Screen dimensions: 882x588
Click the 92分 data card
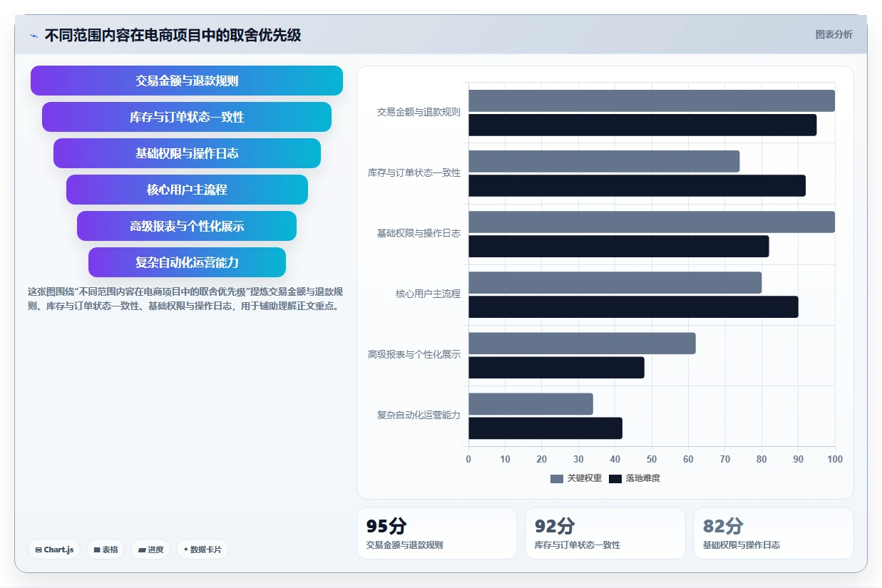pyautogui.click(x=605, y=533)
